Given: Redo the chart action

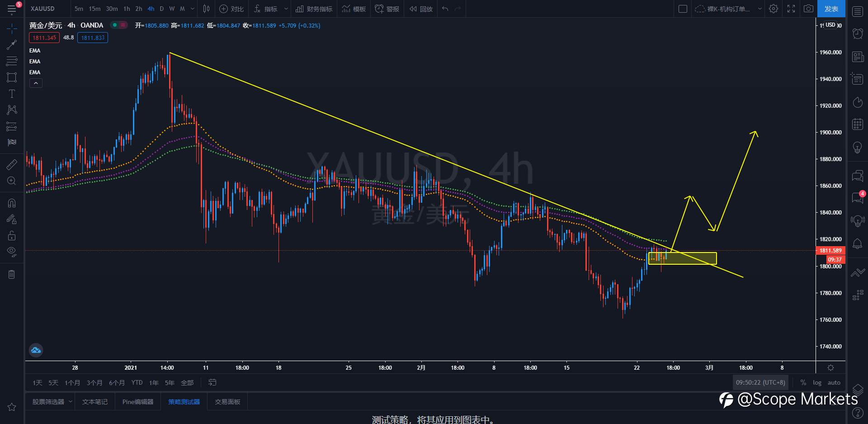Looking at the screenshot, I should tap(458, 9).
